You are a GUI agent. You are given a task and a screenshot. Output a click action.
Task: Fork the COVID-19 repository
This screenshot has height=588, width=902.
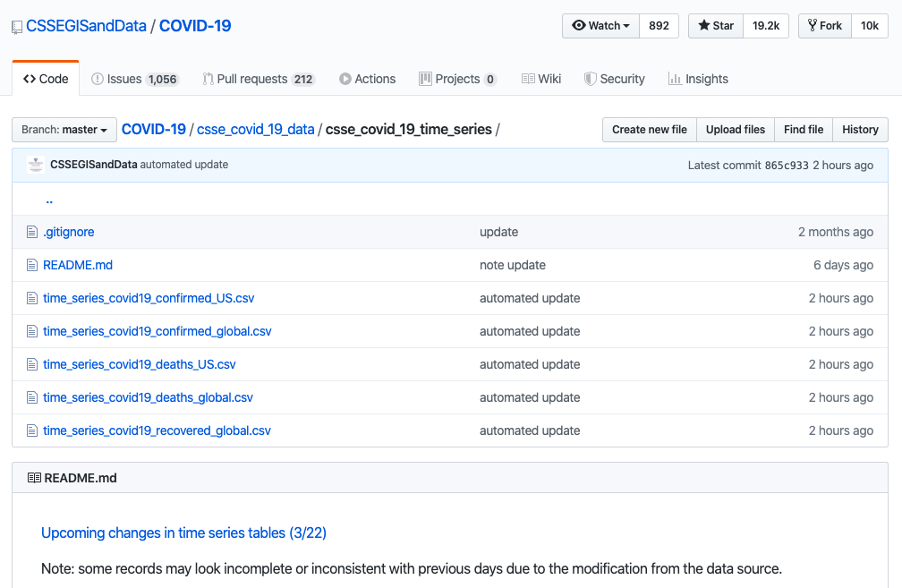(x=824, y=26)
